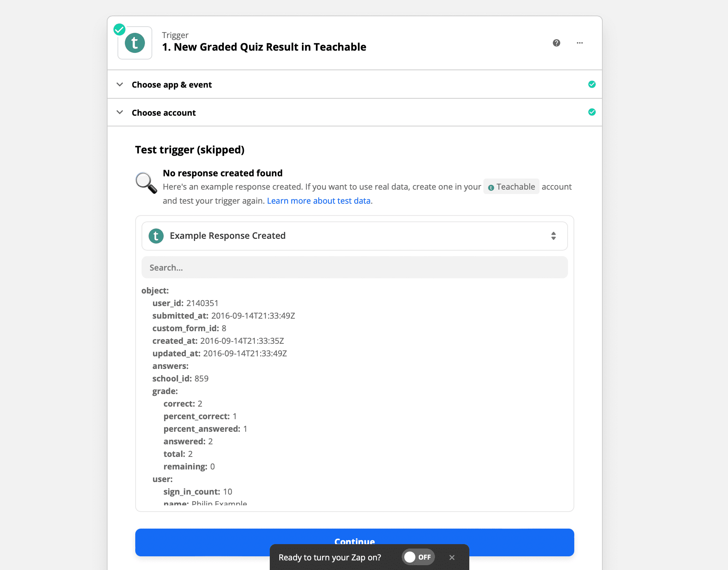Click the search input field

(354, 267)
